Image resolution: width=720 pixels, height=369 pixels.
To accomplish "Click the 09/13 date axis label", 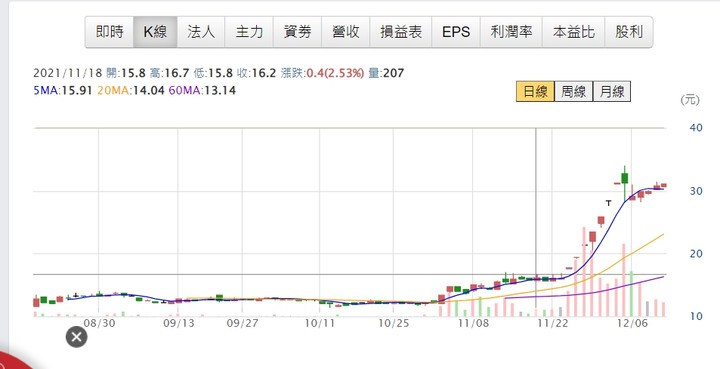I will (179, 323).
